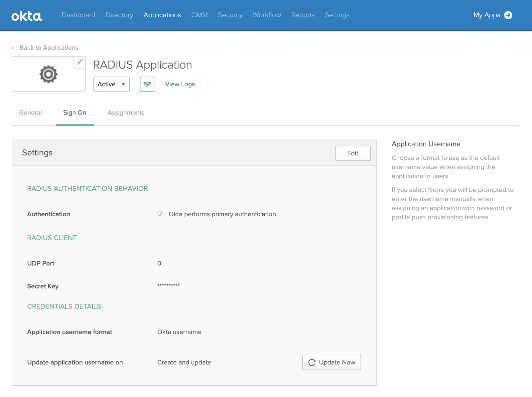Screen dimensions: 532x397
Task: Select the Sign On tab
Action: 75,113
